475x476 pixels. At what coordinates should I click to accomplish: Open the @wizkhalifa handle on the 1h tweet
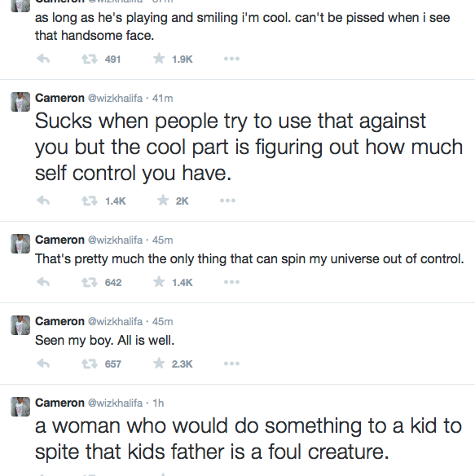[x=115, y=403]
